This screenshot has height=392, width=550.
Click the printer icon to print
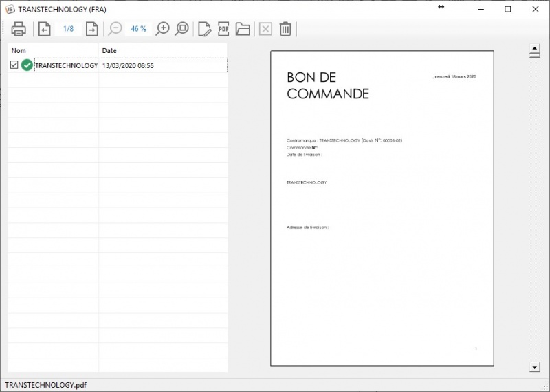(19, 29)
